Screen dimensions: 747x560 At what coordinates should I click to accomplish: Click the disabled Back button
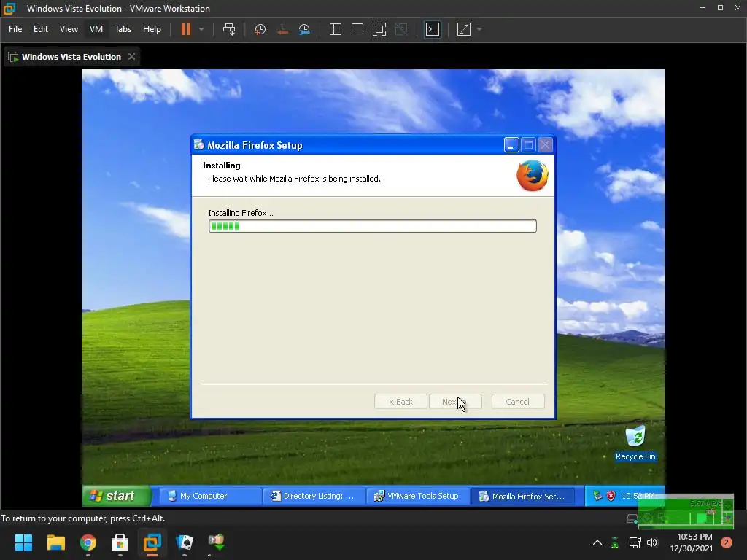[400, 402]
